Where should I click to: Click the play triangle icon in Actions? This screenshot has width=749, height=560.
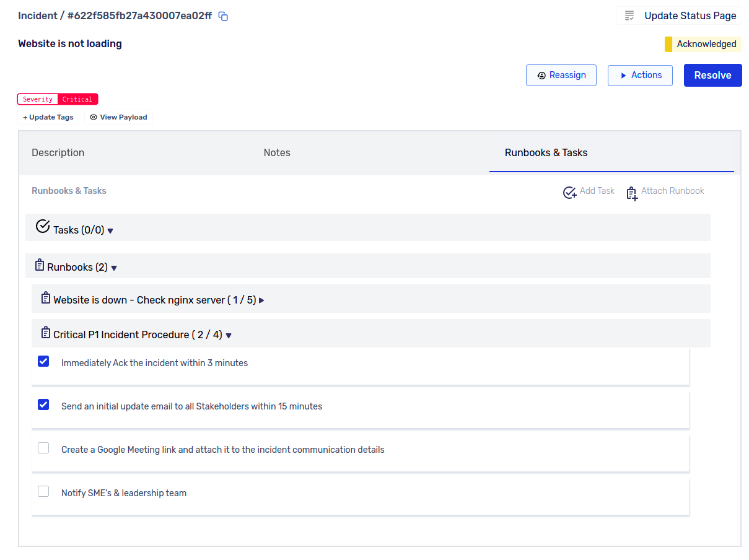(x=623, y=76)
